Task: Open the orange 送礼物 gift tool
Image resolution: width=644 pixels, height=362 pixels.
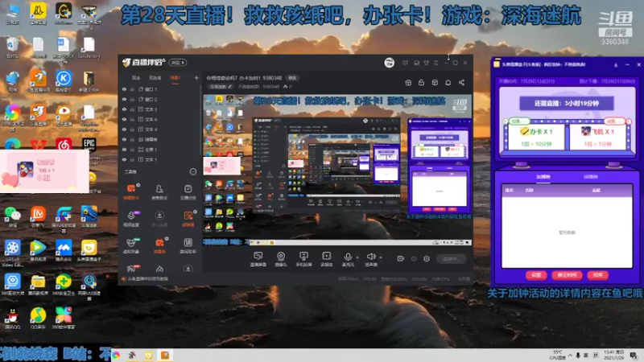Action: pos(159,245)
